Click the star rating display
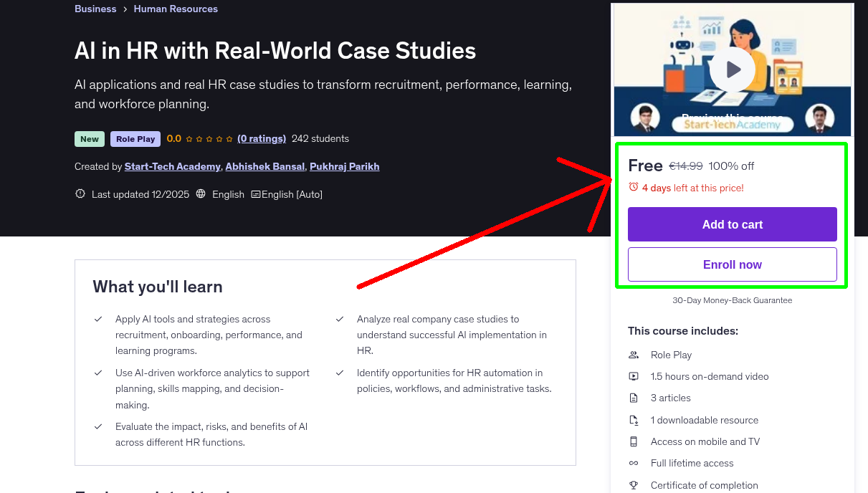868x493 pixels. click(208, 138)
